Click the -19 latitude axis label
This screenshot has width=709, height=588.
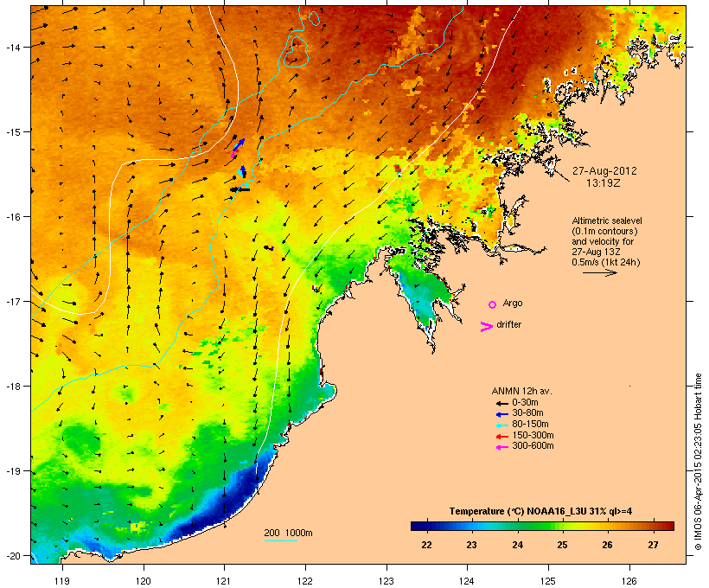point(12,471)
